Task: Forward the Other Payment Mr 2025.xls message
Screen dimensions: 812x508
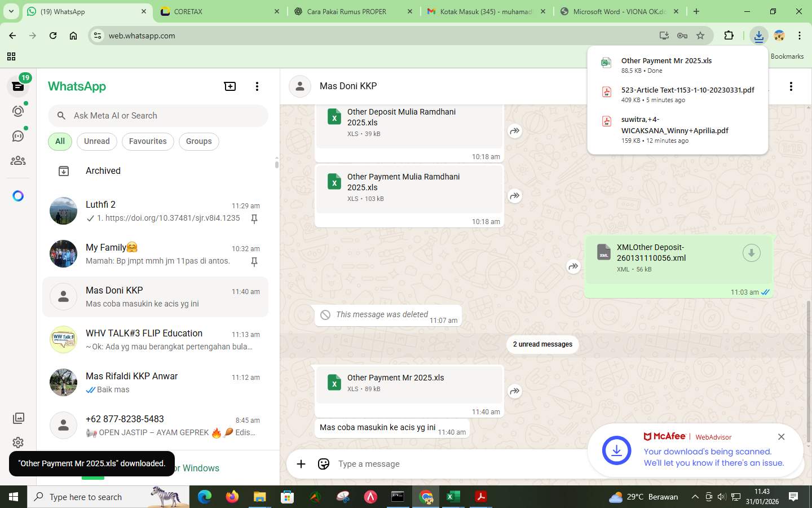Action: (514, 391)
